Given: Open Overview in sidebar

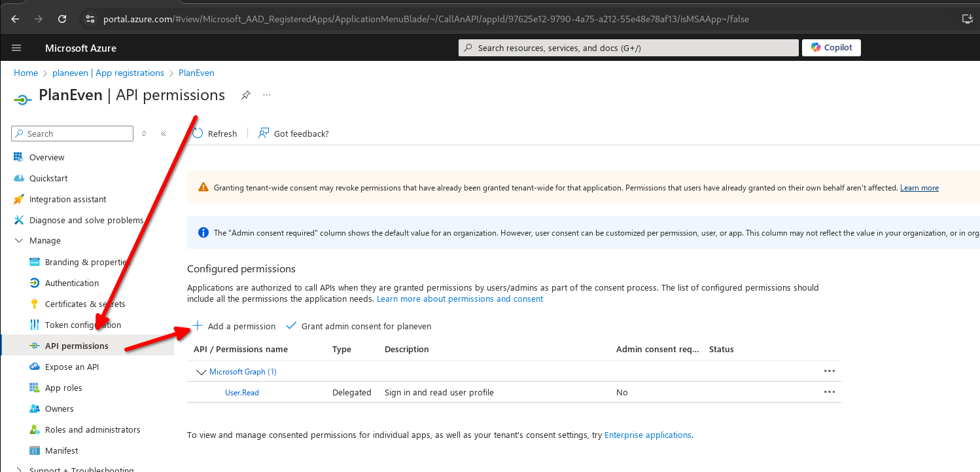Looking at the screenshot, I should [46, 157].
